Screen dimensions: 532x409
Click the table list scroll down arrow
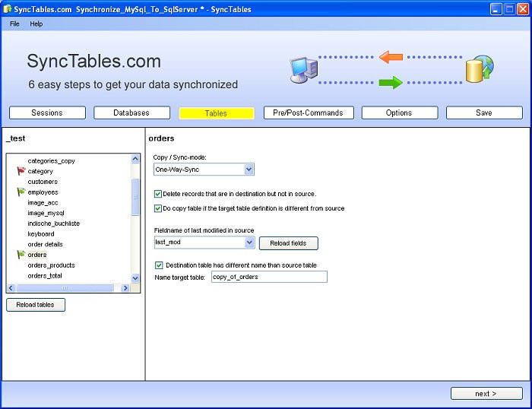click(x=135, y=278)
